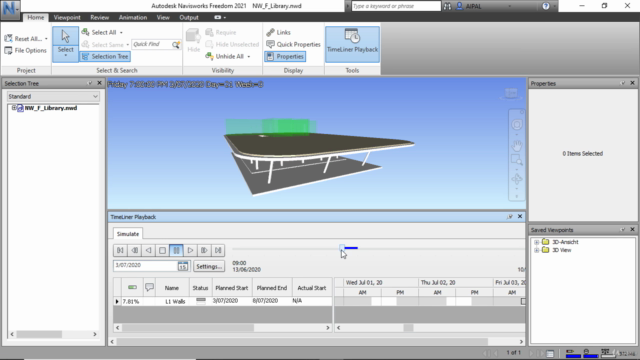Switch to the Home ribbon tab
Image resolution: width=640 pixels, height=360 pixels.
coord(36,18)
